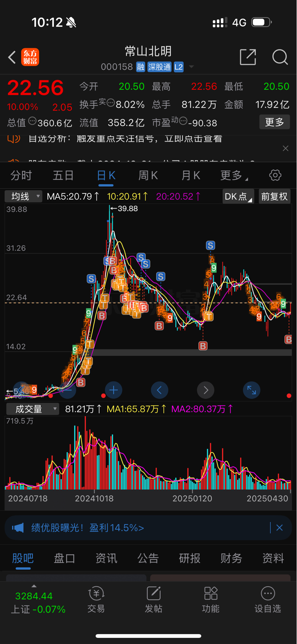Select the 日K chart tab
Screen dimensions: 297x644
[106, 176]
